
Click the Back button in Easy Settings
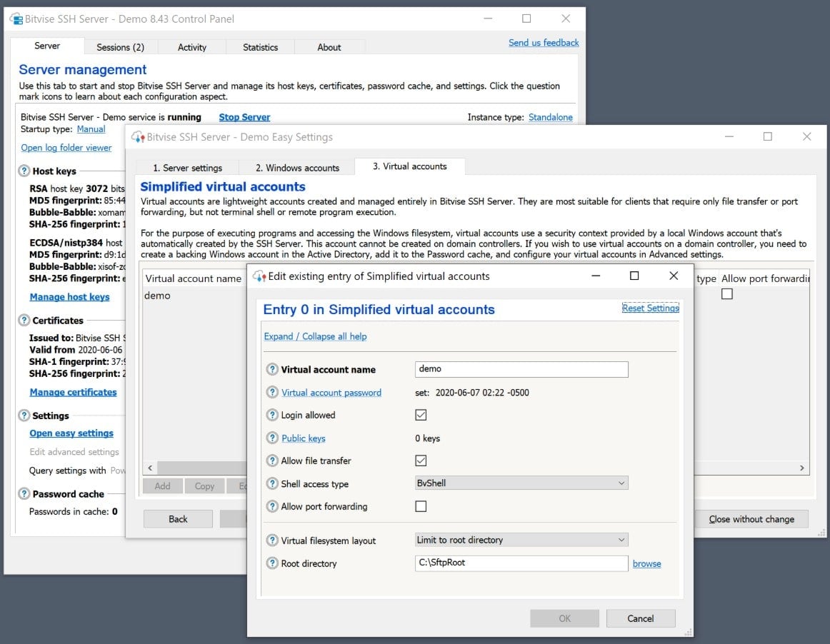tap(178, 519)
